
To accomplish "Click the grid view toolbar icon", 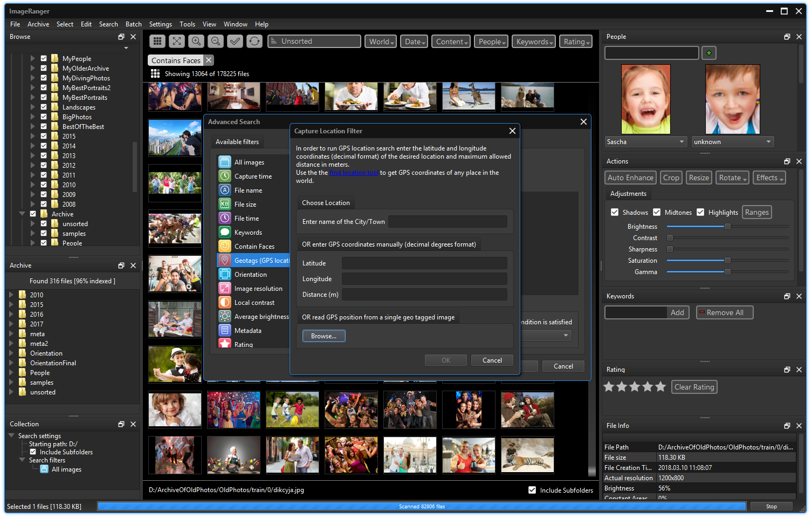I will pyautogui.click(x=157, y=41).
